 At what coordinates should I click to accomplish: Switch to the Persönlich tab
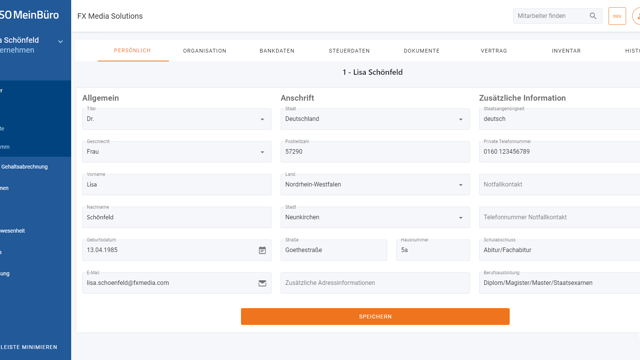[132, 51]
